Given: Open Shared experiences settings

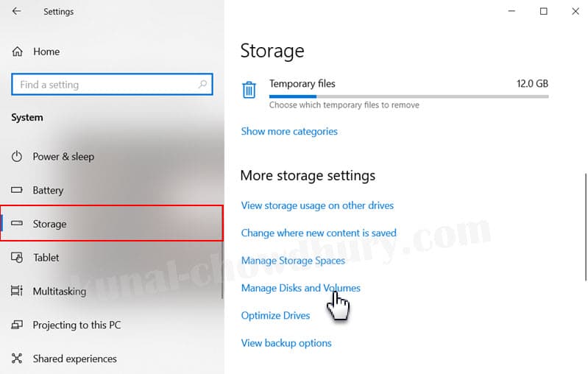Looking at the screenshot, I should [x=74, y=359].
